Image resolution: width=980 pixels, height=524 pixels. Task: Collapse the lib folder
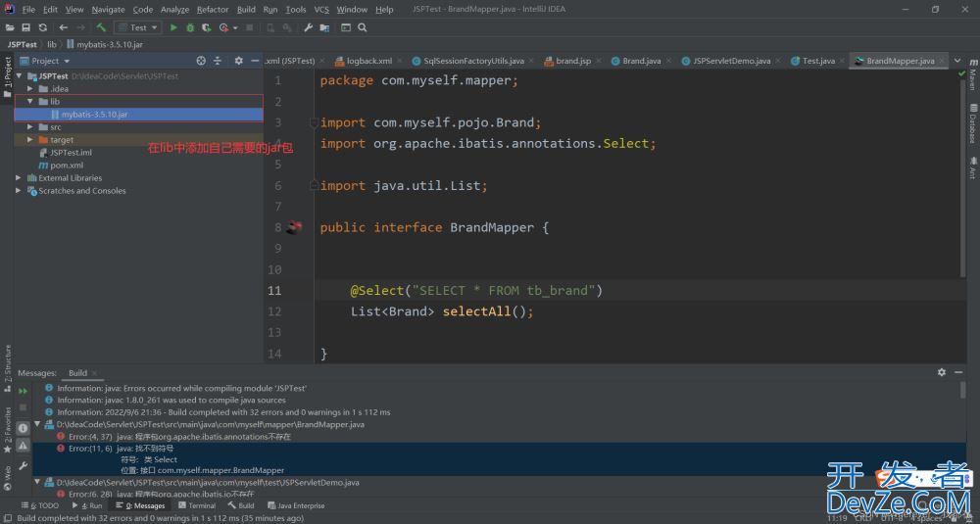[x=30, y=101]
